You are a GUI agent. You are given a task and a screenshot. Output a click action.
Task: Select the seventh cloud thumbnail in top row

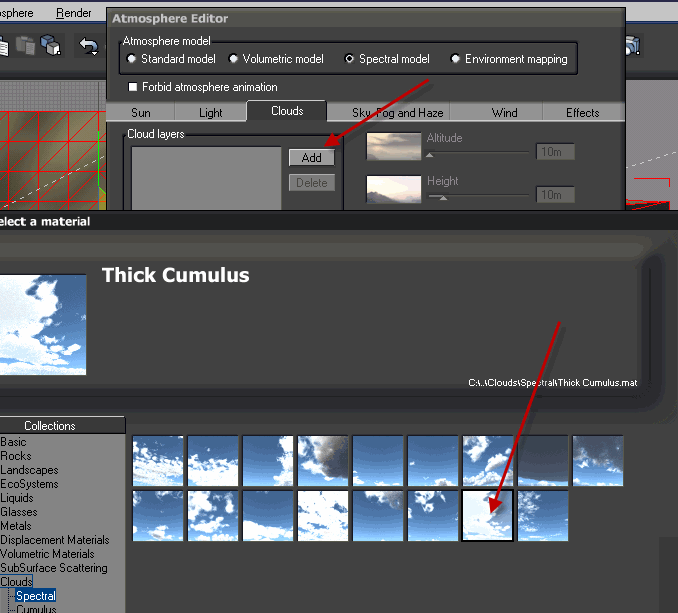tap(488, 461)
